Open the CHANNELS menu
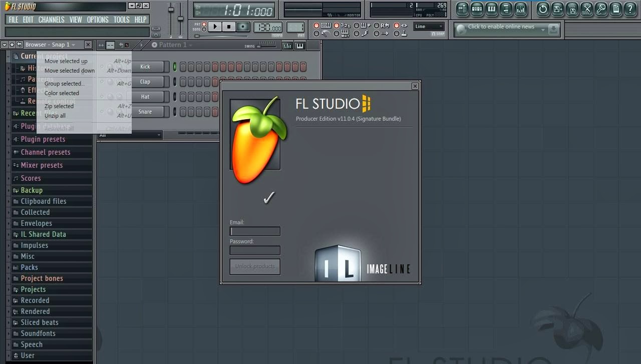Screen dimensions: 641x364 (52, 20)
